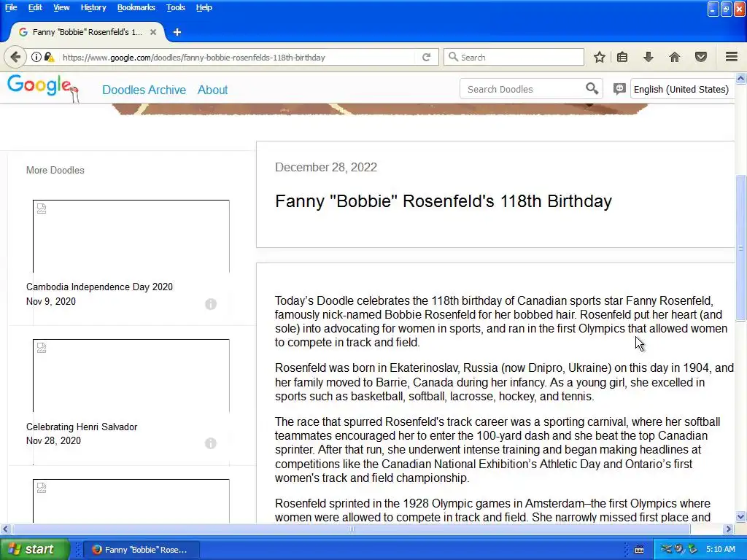Click the third doodle thumbnail at the bottom
This screenshot has height=560, width=747.
131,501
